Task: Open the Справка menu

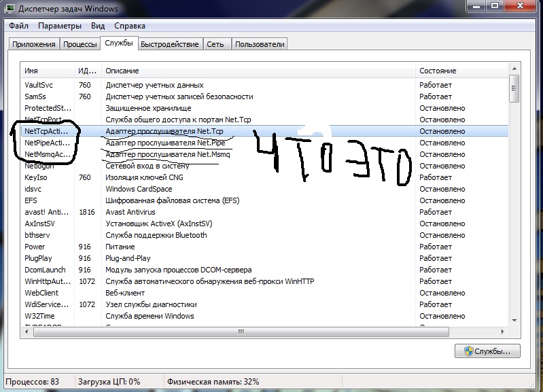Action: [130, 26]
